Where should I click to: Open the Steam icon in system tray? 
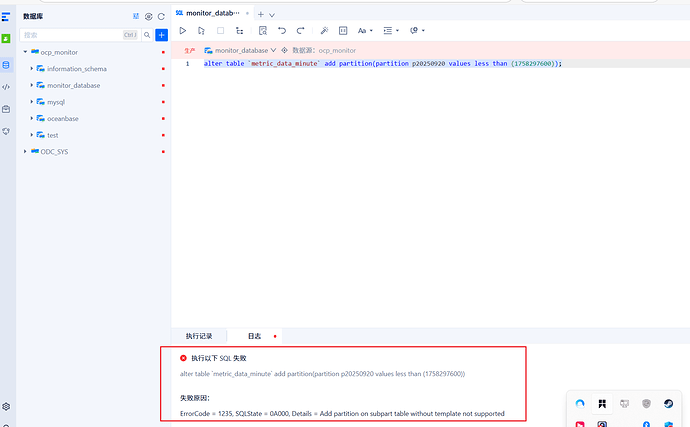coord(668,403)
